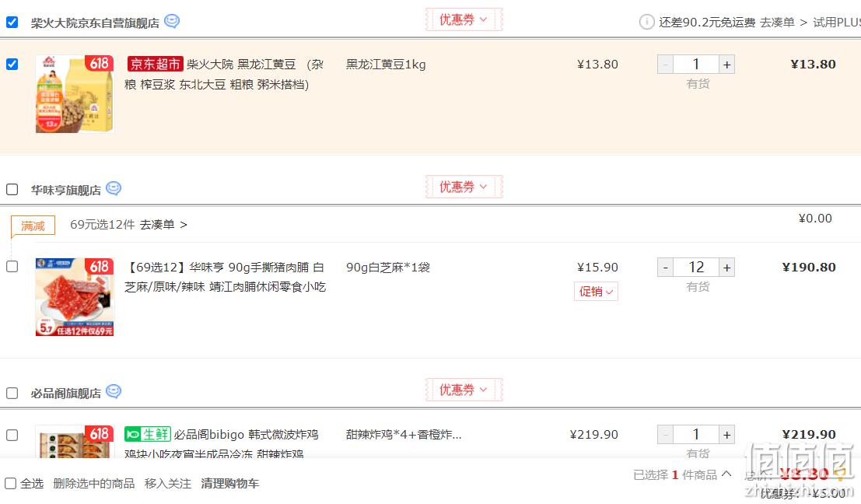Click the 华味亨猪肉脯 product thumbnail

75,297
